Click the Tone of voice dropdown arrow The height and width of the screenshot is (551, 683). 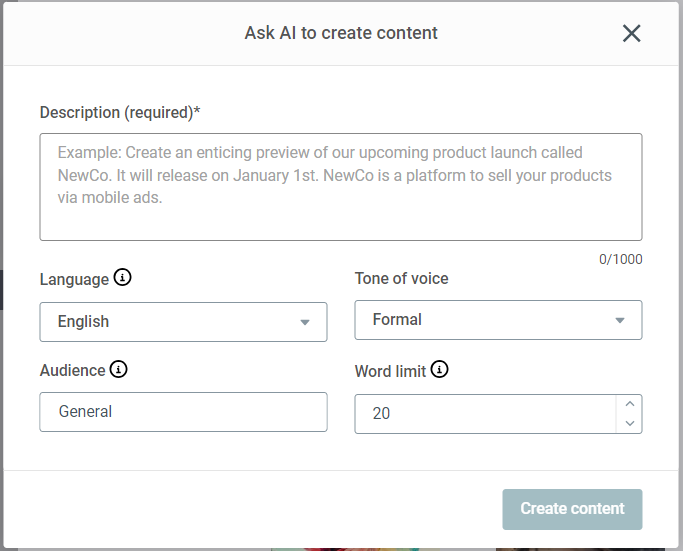[620, 320]
